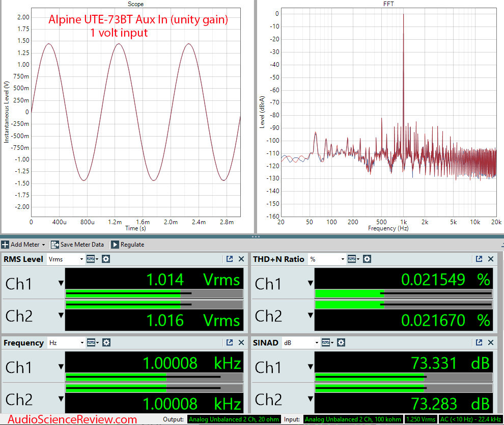Click the Regulate button
The image size is (504, 425).
tap(128, 245)
